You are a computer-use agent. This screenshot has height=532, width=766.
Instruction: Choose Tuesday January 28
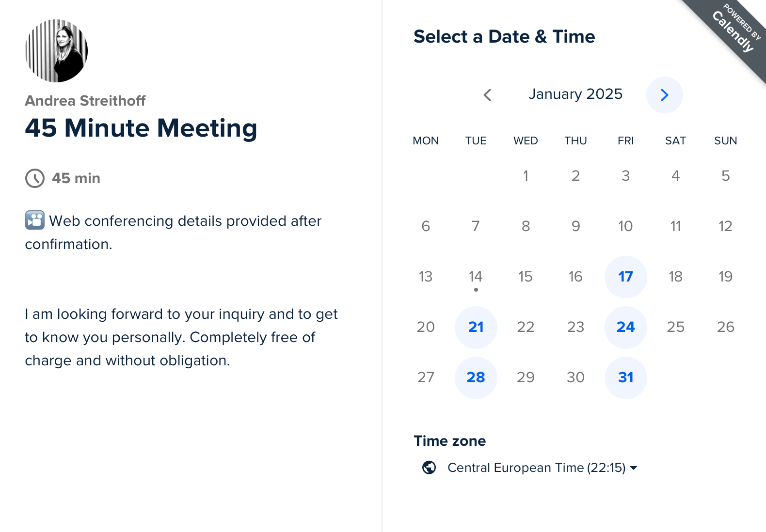click(476, 377)
